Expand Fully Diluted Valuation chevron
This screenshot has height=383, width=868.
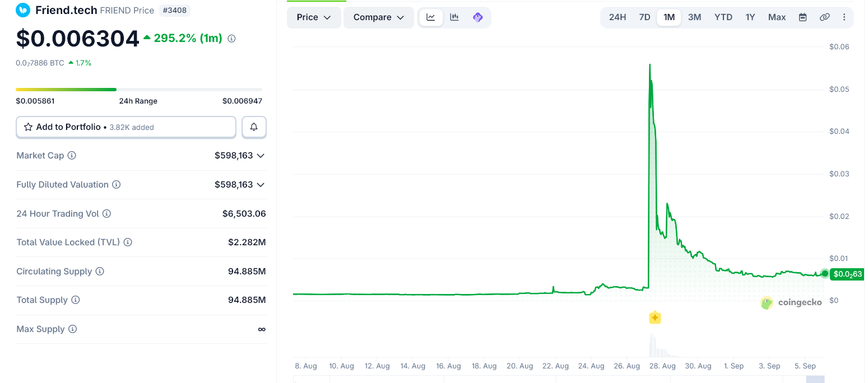point(261,185)
